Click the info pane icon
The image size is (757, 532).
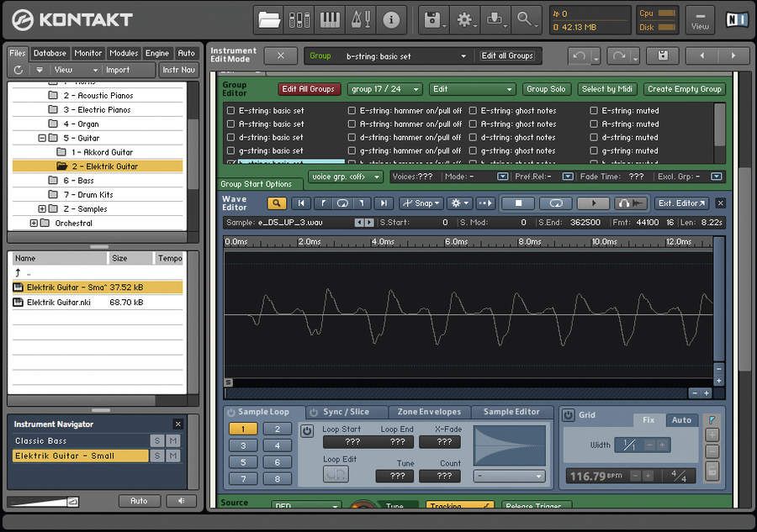pos(391,20)
